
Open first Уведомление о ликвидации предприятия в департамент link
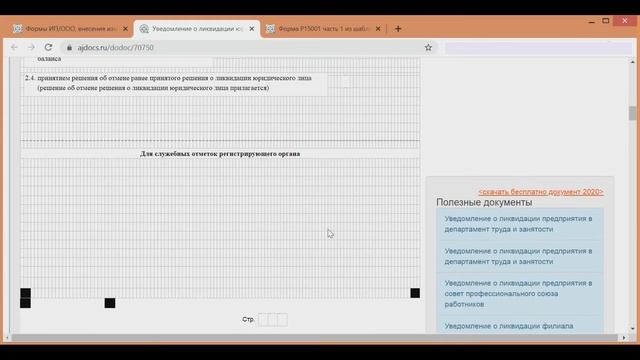(518, 224)
